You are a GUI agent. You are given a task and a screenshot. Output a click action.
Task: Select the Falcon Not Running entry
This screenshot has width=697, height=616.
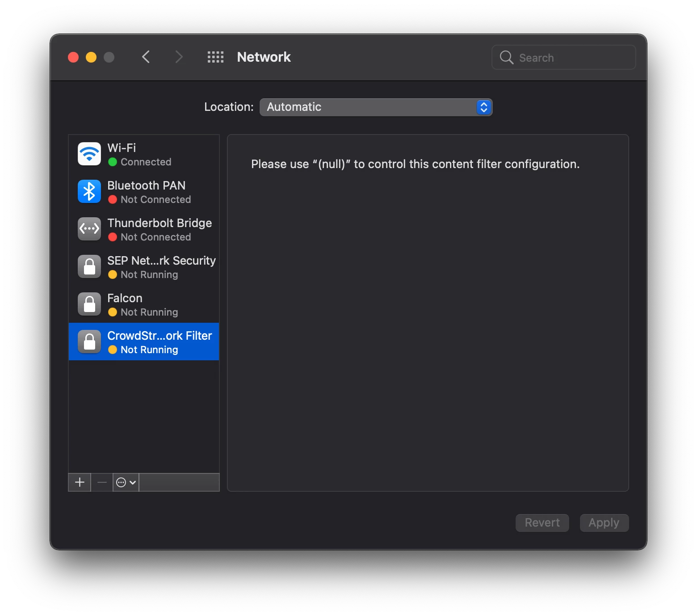tap(144, 304)
